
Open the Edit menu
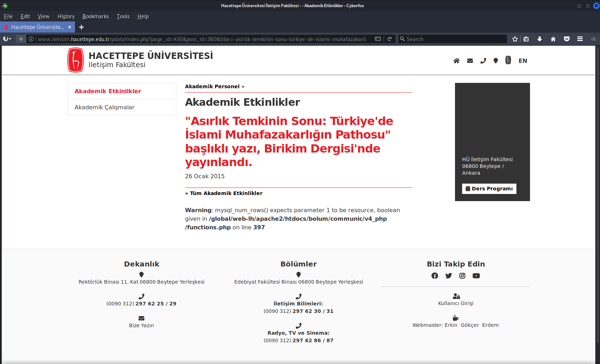point(25,16)
